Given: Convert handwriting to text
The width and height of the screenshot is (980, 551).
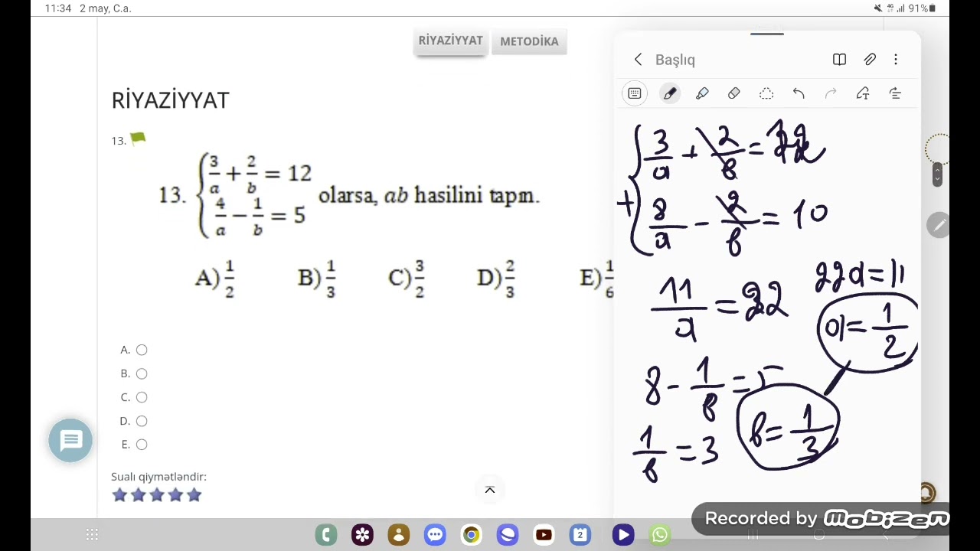Looking at the screenshot, I should click(863, 93).
